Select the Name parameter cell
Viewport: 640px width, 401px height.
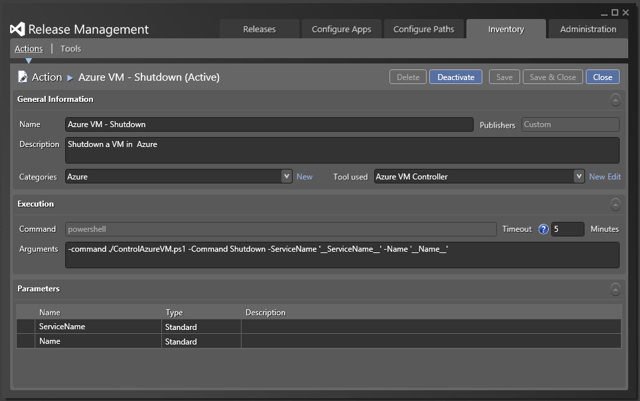click(x=98, y=341)
